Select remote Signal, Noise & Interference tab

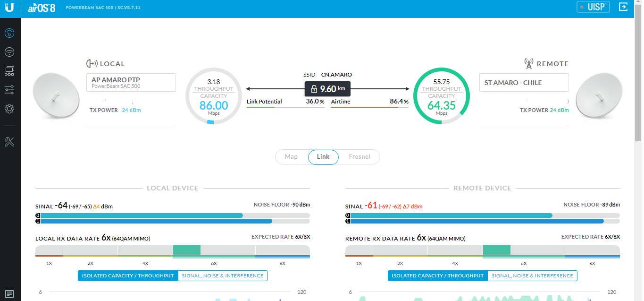[x=532, y=275]
